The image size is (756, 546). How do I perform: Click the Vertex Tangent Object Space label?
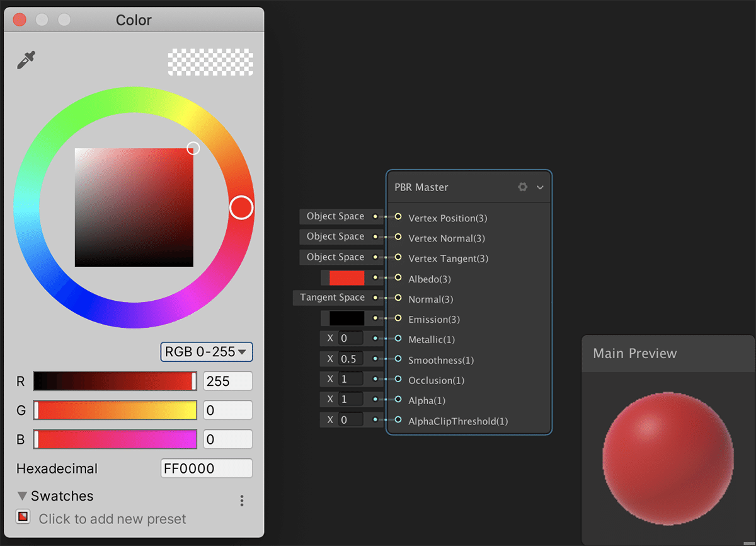[x=335, y=257]
